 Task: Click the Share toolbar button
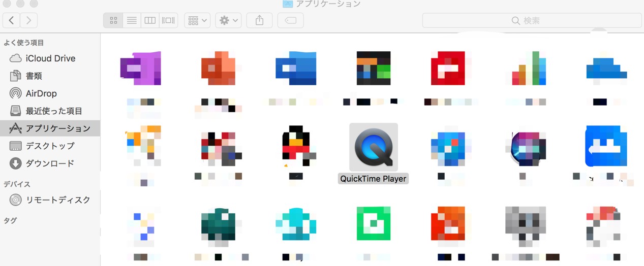coord(259,20)
